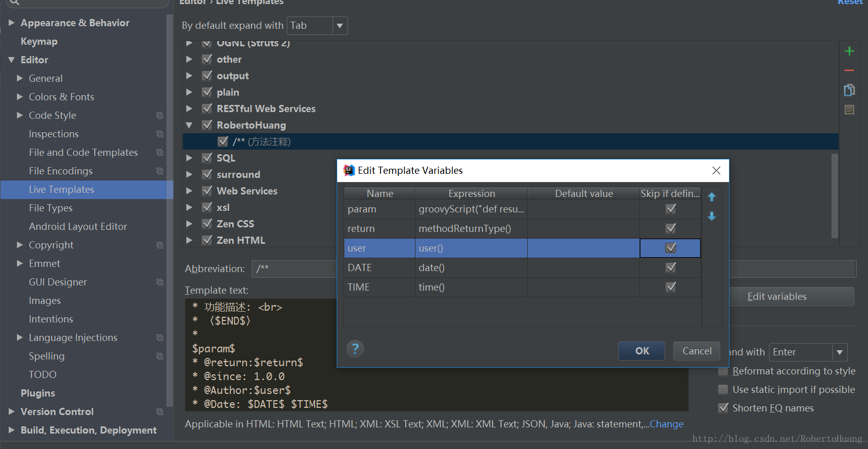Open the help question mark icon
868x449 pixels.
[x=355, y=349]
